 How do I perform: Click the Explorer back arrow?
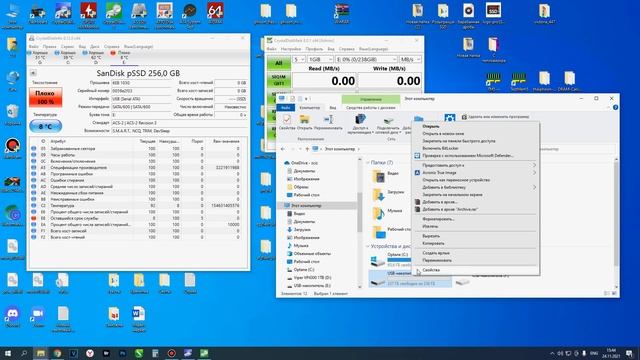coord(282,149)
